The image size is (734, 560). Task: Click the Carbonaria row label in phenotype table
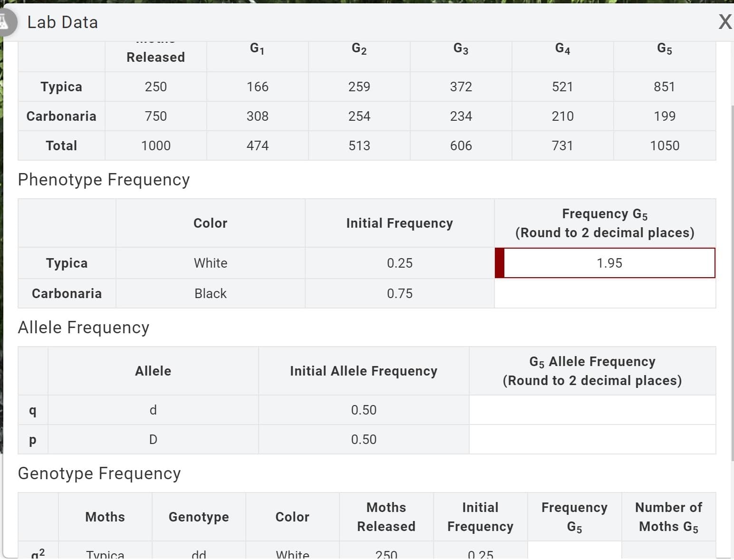click(x=67, y=293)
